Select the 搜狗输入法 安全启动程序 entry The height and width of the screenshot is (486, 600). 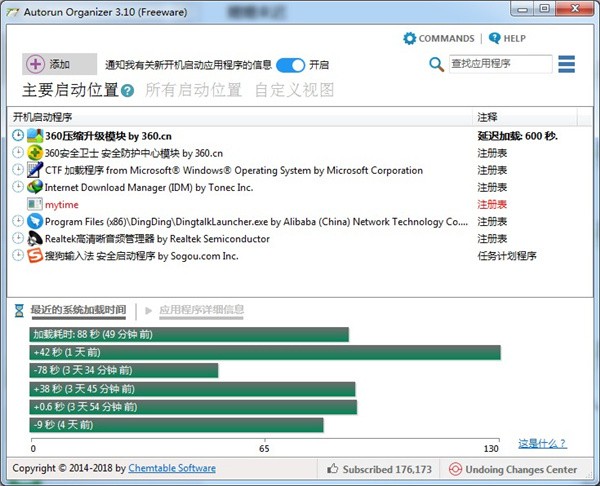click(142, 256)
